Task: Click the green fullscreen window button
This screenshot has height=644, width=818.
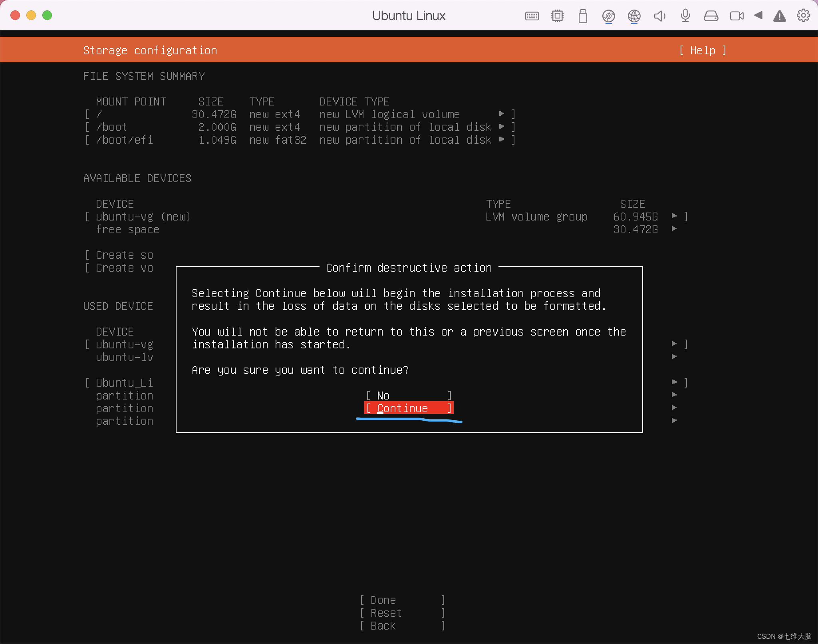Action: [47, 15]
